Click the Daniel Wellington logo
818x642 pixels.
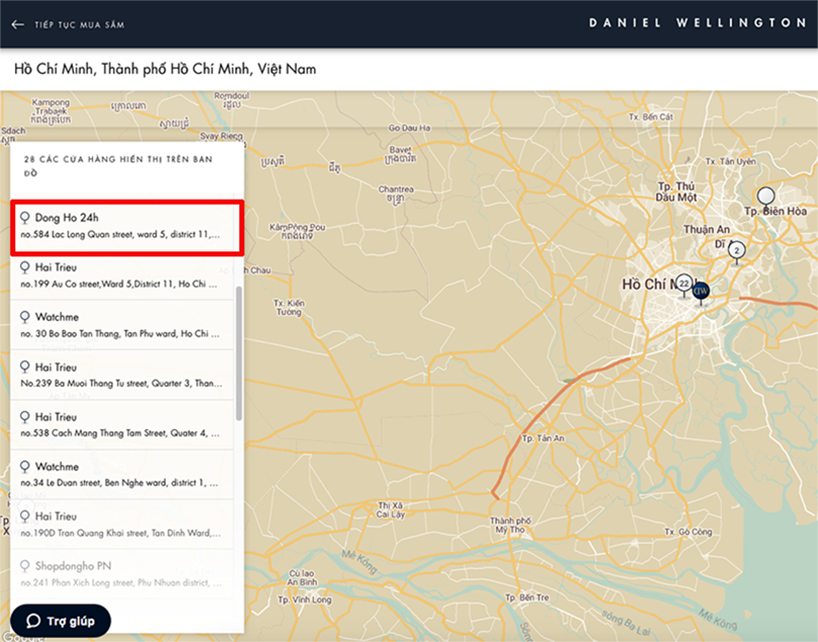coord(697,23)
